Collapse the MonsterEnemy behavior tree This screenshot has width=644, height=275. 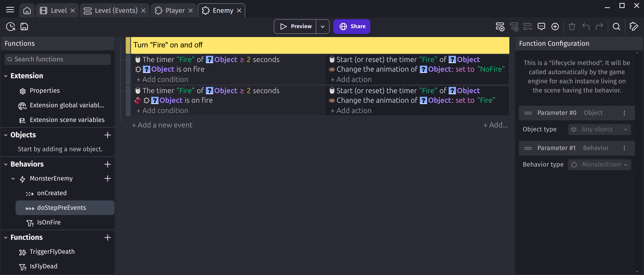[13, 178]
